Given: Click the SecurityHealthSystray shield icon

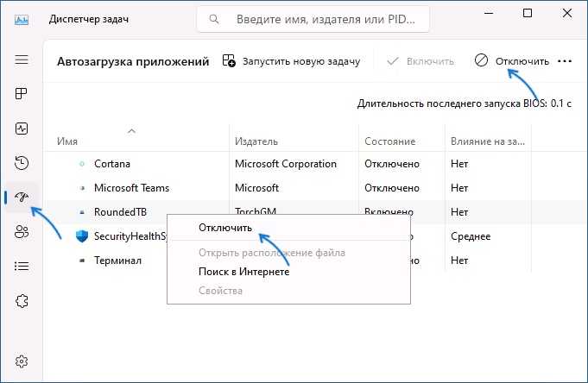Looking at the screenshot, I should pos(82,236).
